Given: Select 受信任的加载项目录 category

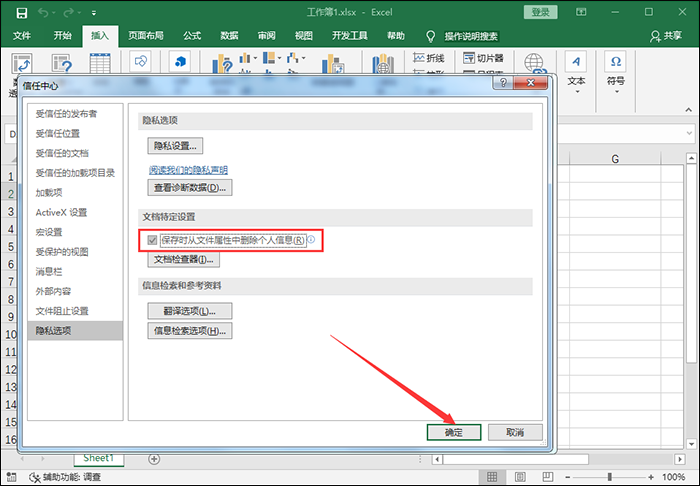Looking at the screenshot, I should click(x=75, y=173).
